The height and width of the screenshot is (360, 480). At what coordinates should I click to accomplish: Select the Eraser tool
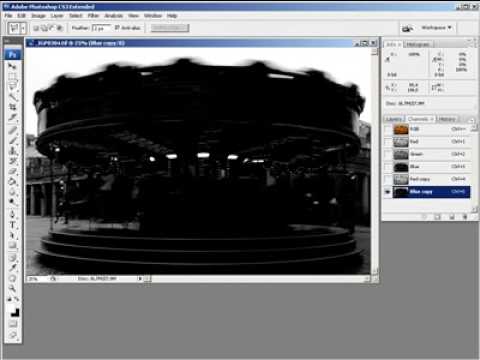13,171
